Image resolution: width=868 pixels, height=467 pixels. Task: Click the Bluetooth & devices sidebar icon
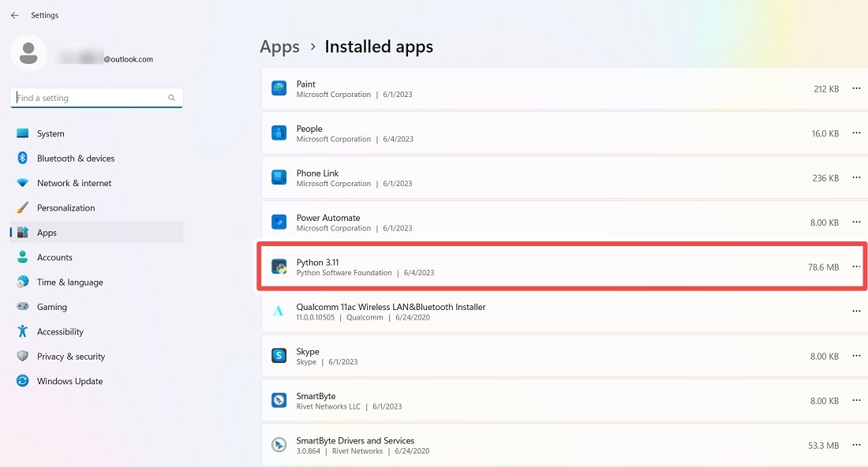click(22, 158)
